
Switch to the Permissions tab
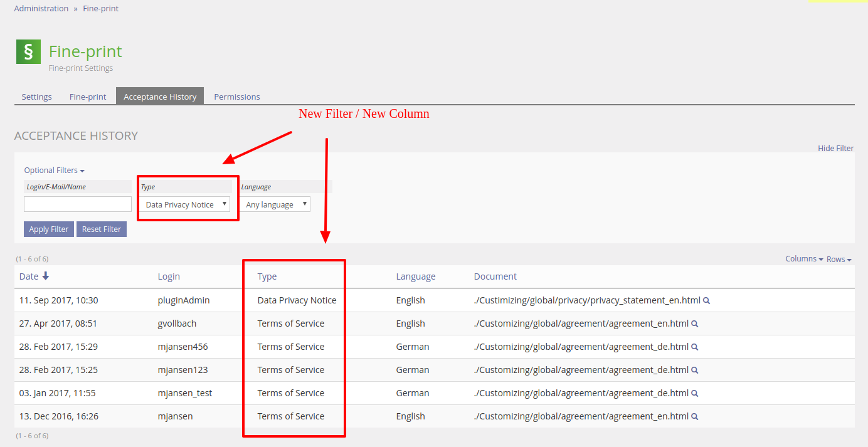[x=236, y=97]
